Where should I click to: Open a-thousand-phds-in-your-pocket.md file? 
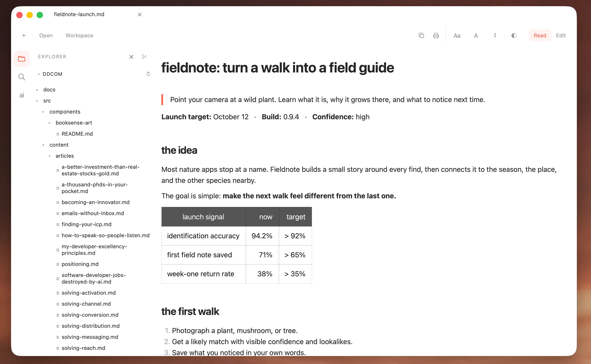tap(94, 188)
